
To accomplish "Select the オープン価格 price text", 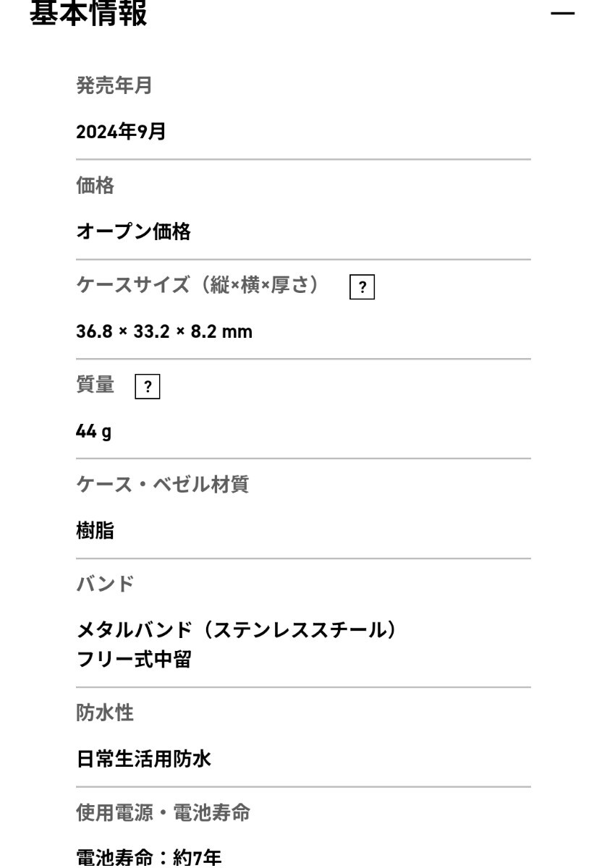I will (135, 231).
